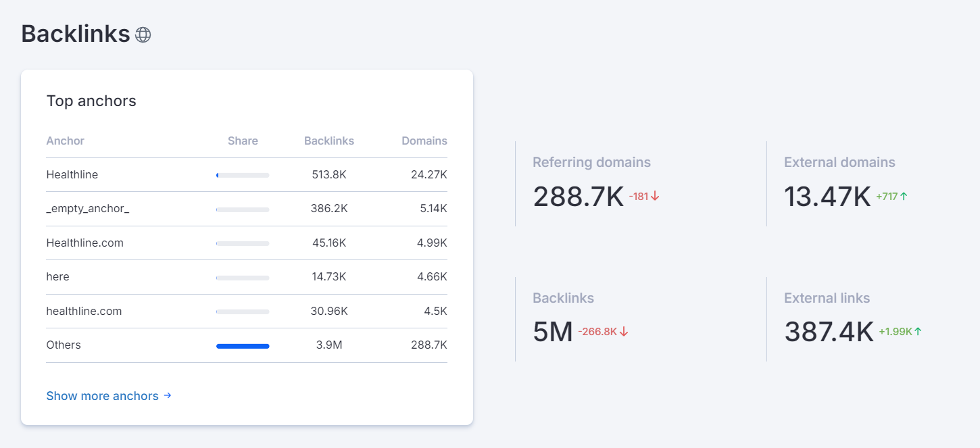
Task: Sort by the Domains column header
Action: [x=424, y=141]
